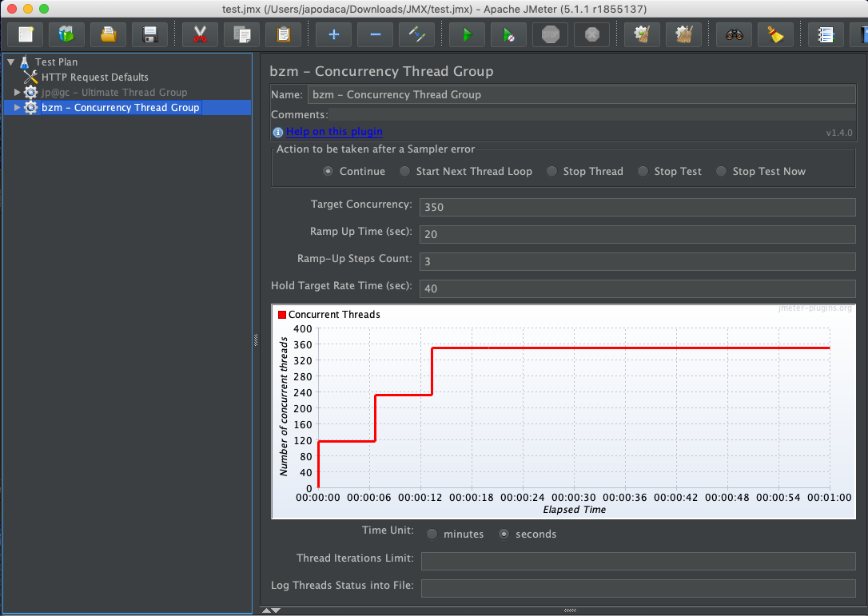Set Time Unit to minutes
868x616 pixels.
[432, 534]
